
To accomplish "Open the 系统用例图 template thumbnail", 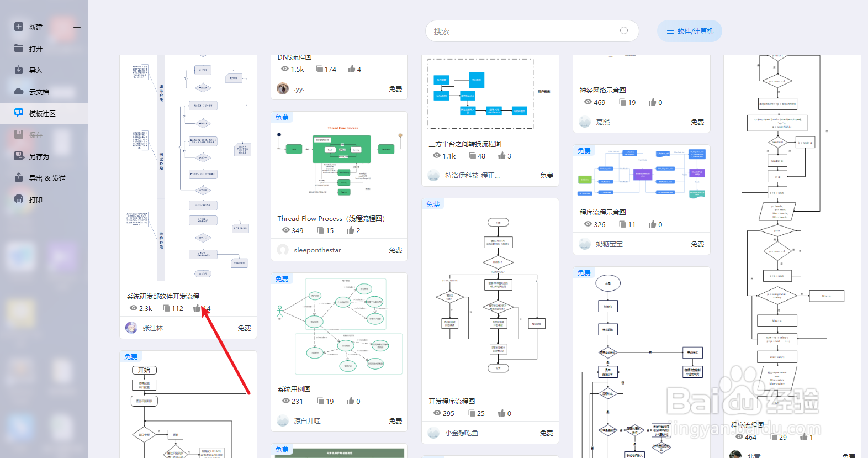I will pos(339,327).
